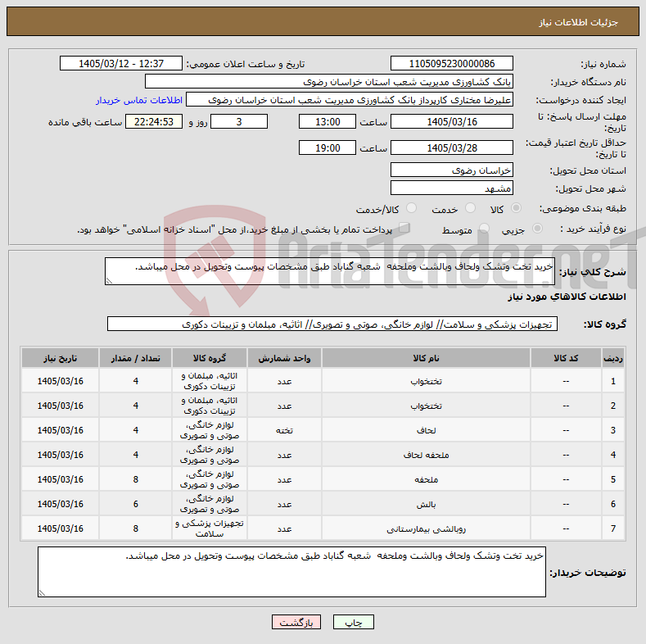Select the خدمت radio button
Viewport: 646px width, 644px height.
pos(470,208)
